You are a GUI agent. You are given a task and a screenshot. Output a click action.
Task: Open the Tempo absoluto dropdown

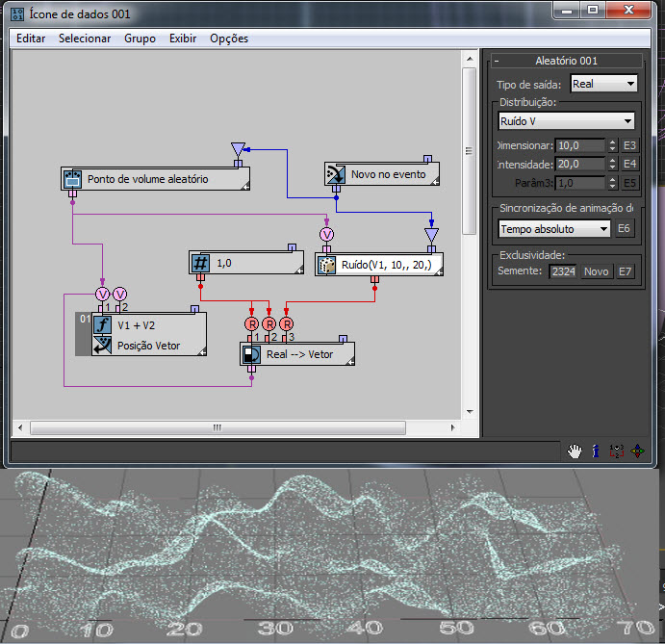[x=554, y=229]
